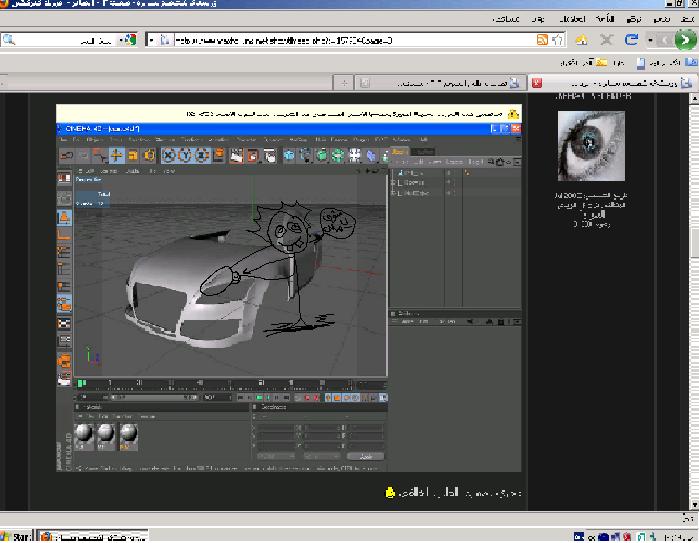The image size is (699, 543).
Task: Click the Firefox window button in the taskbar
Action: (93, 536)
